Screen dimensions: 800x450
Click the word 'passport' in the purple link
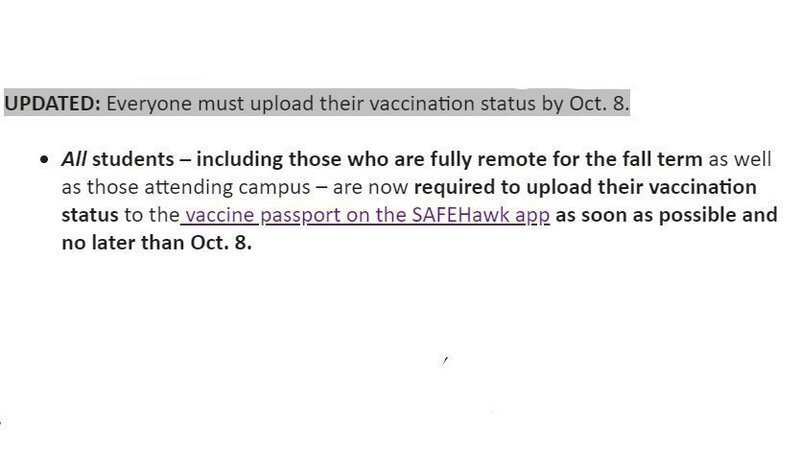(300, 216)
